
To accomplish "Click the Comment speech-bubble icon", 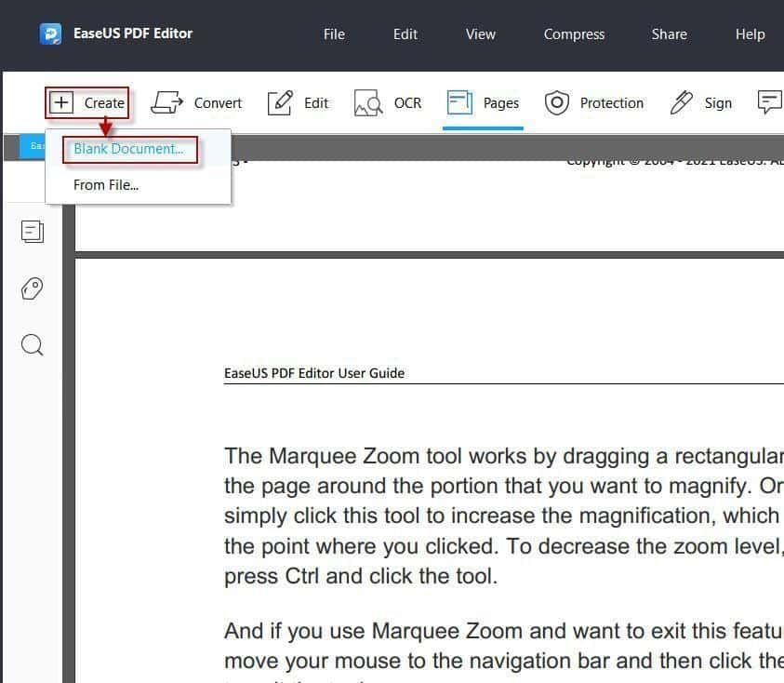I will [770, 102].
